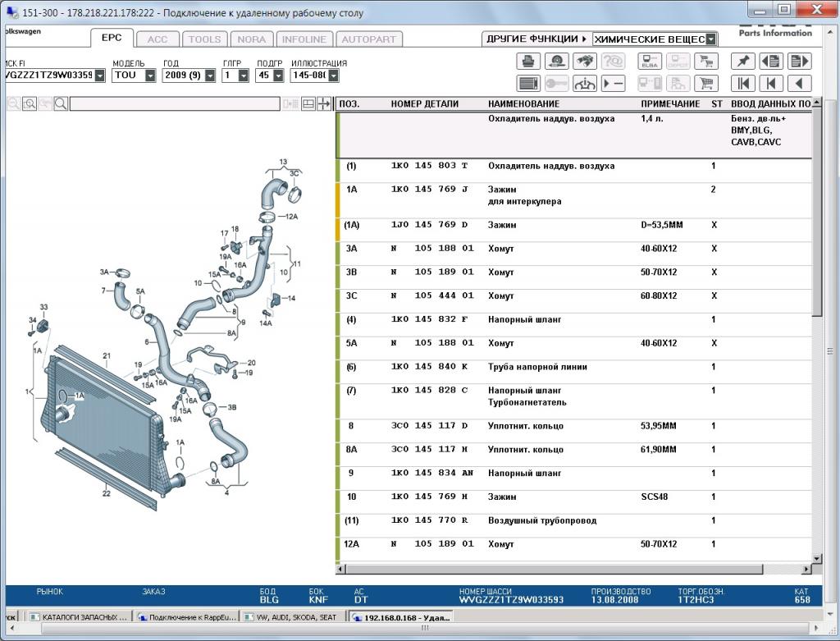Click the parts table vertical scrollbar thumb
The width and height of the screenshot is (840, 641).
(x=816, y=212)
